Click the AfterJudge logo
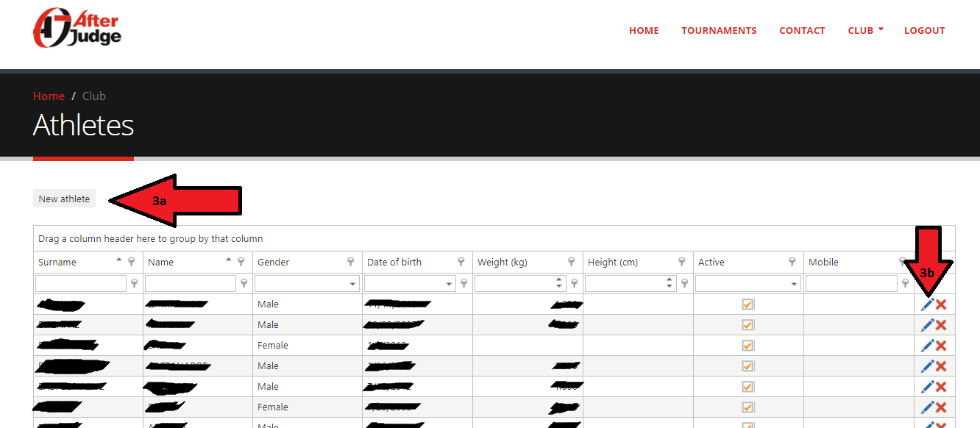The width and height of the screenshot is (980, 428). pos(77,29)
